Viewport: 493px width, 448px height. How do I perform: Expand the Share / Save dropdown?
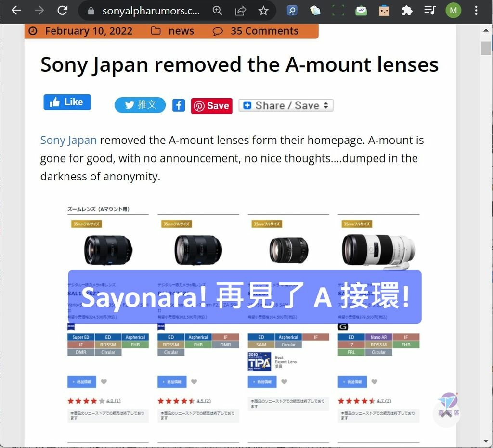[286, 105]
